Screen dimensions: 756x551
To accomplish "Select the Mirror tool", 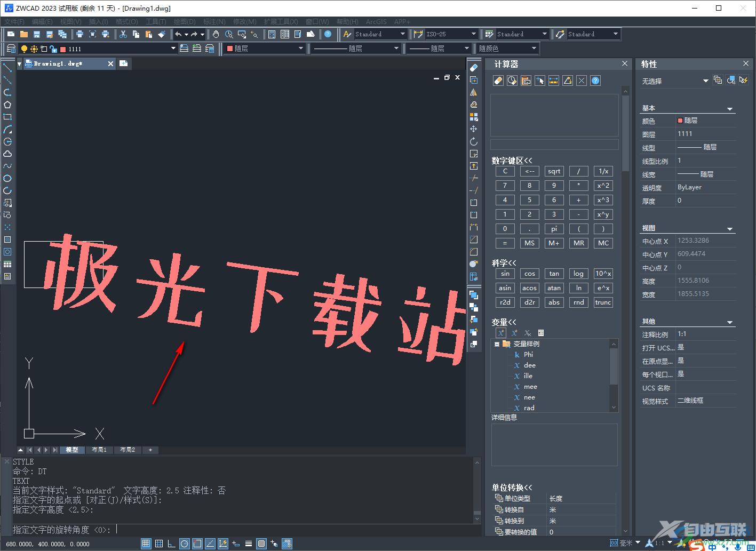I will [473, 92].
